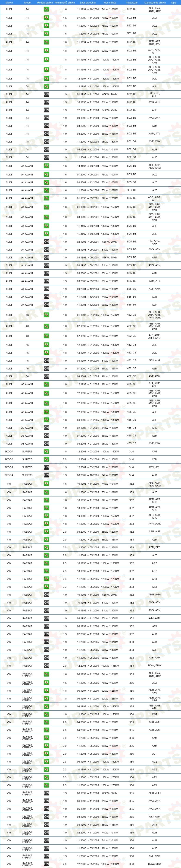Click 'AFN' engine code in A6 Avant row

(154, 428)
